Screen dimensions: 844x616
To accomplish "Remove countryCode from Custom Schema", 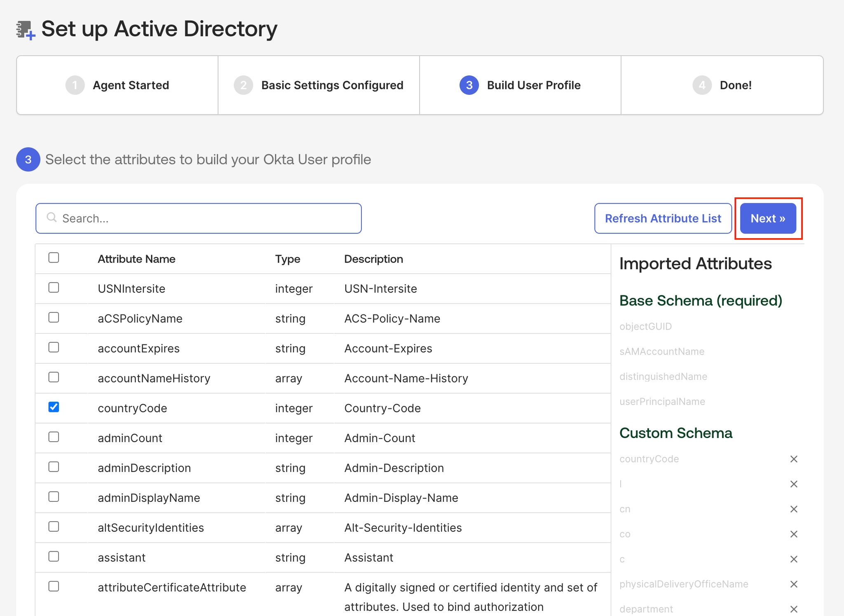I will (794, 459).
